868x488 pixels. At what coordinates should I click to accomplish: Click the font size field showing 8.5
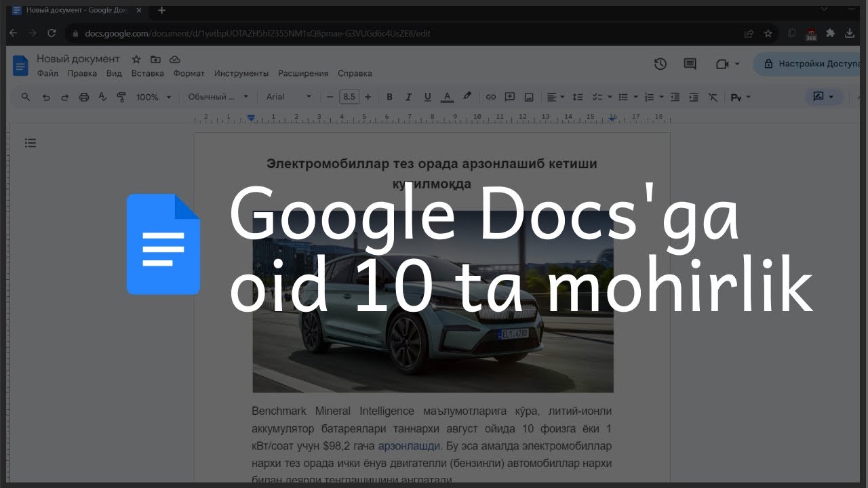click(x=349, y=97)
